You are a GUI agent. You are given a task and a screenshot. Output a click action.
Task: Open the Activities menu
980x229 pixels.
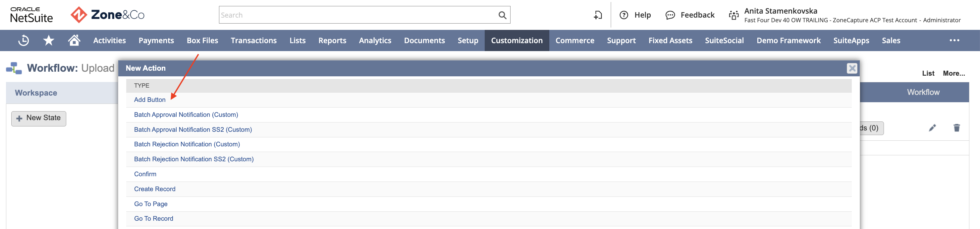tap(110, 40)
